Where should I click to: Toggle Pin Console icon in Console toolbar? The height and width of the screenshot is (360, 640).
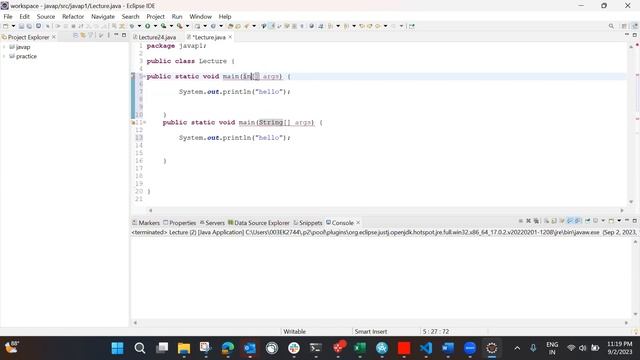tap(587, 221)
